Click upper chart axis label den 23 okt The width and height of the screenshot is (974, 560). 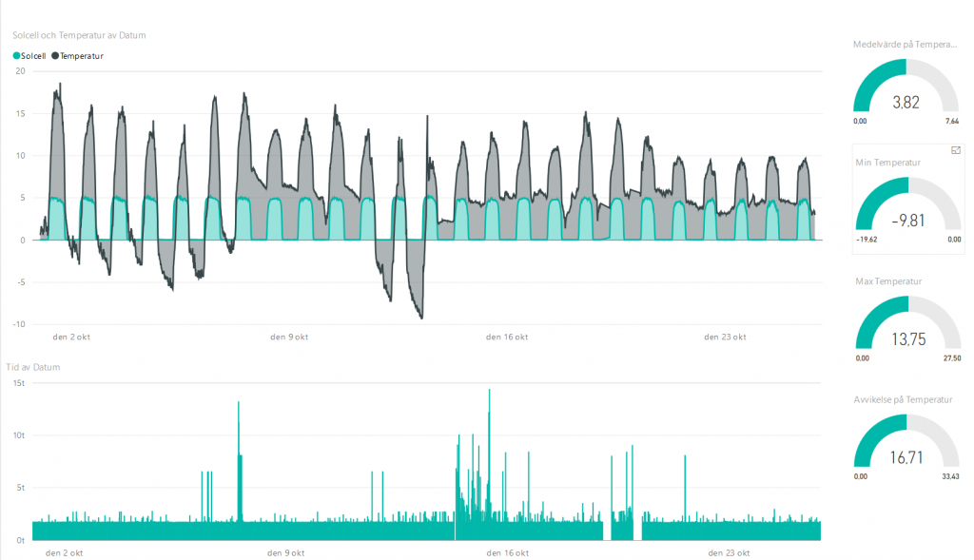725,338
